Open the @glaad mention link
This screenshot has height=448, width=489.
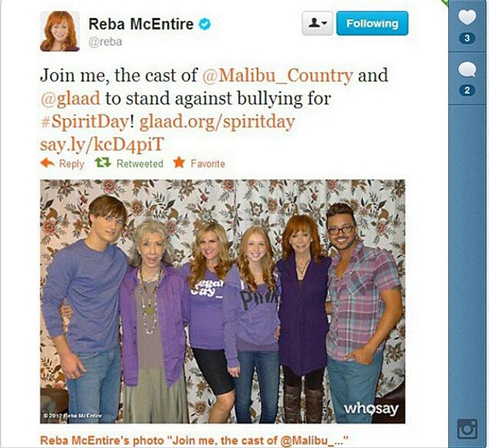tap(70, 98)
